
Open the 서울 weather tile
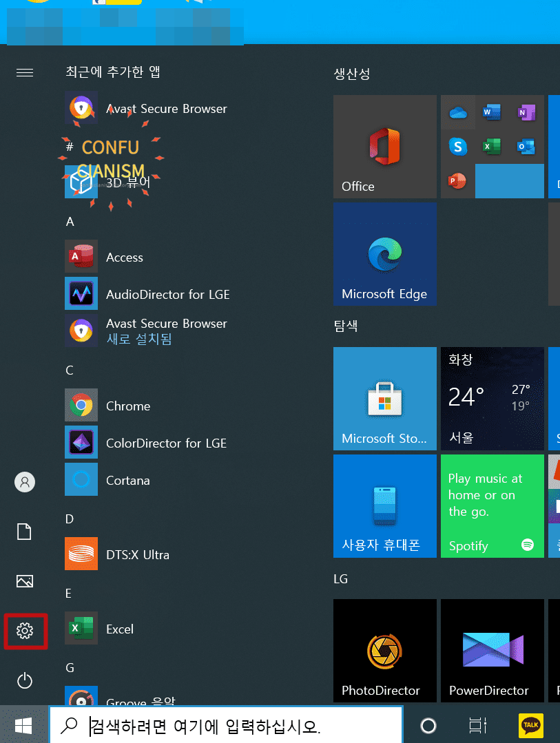click(492, 399)
